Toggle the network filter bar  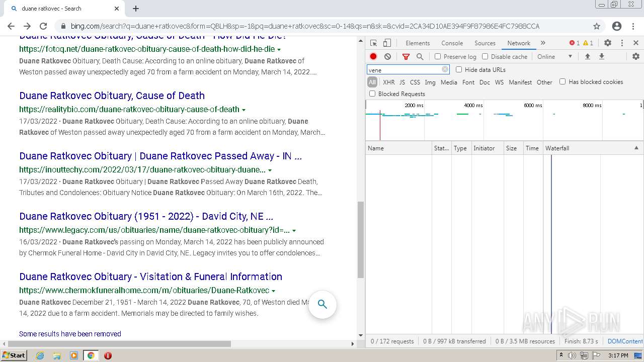tap(406, 57)
